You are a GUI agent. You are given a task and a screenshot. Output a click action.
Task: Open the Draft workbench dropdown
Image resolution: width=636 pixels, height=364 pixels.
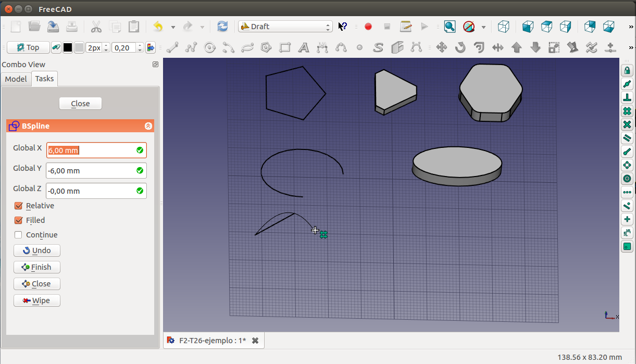285,27
